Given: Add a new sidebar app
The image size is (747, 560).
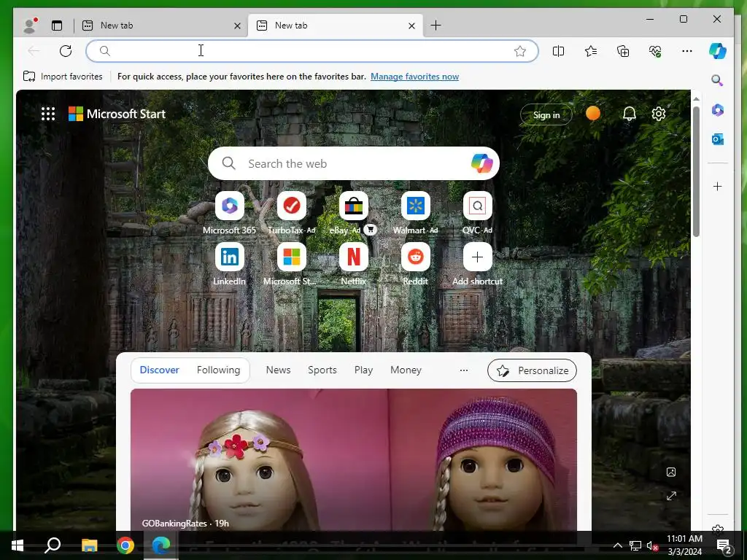Looking at the screenshot, I should click(718, 186).
